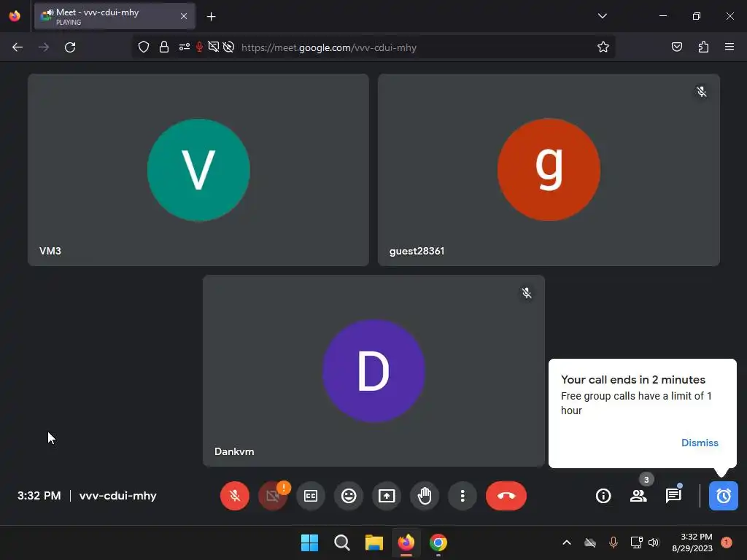Screen dimensions: 747x560
Task: Select the guest28361 participant tile
Action: [x=549, y=169]
